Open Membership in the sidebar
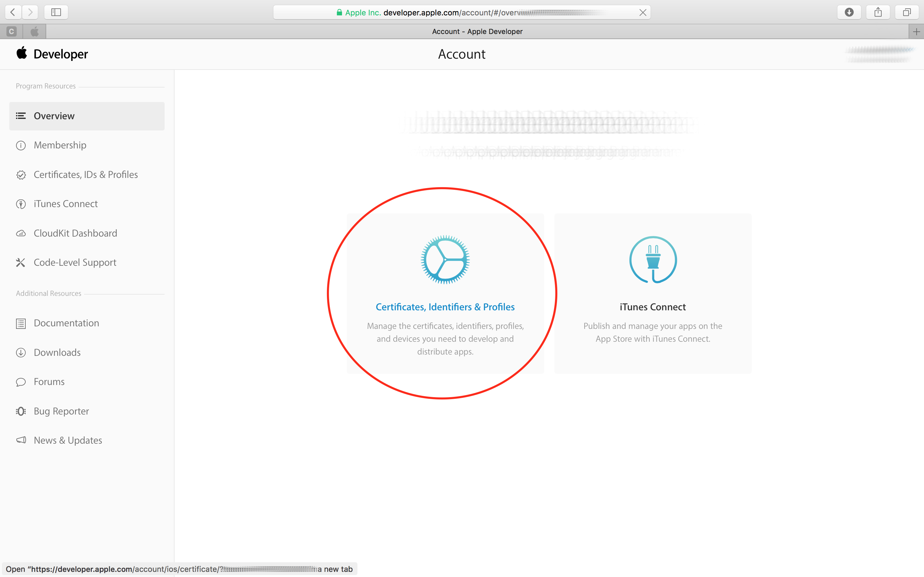This screenshot has height=577, width=924. [x=60, y=145]
